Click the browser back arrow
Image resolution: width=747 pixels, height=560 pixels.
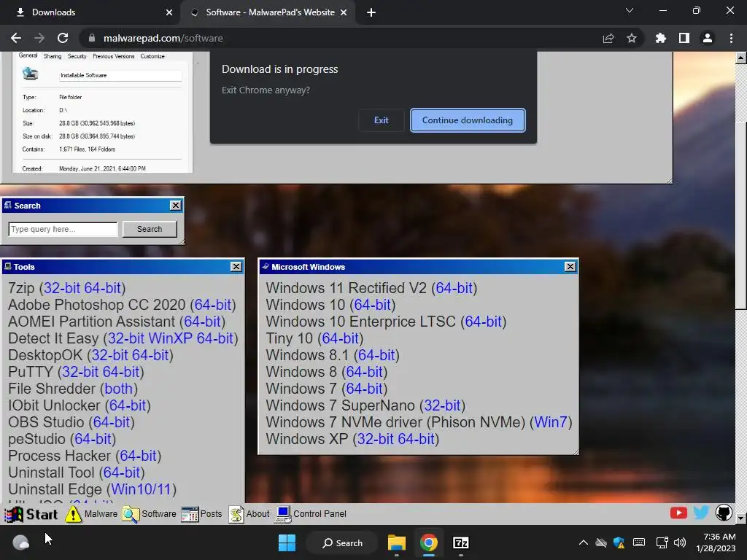[16, 38]
